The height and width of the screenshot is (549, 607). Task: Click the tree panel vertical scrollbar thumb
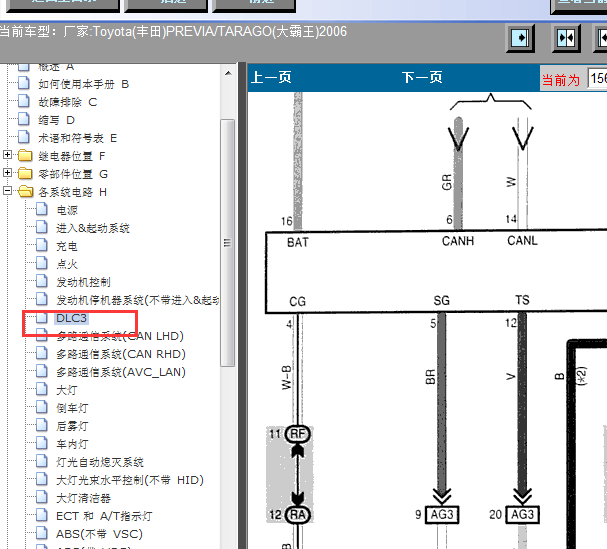click(228, 243)
